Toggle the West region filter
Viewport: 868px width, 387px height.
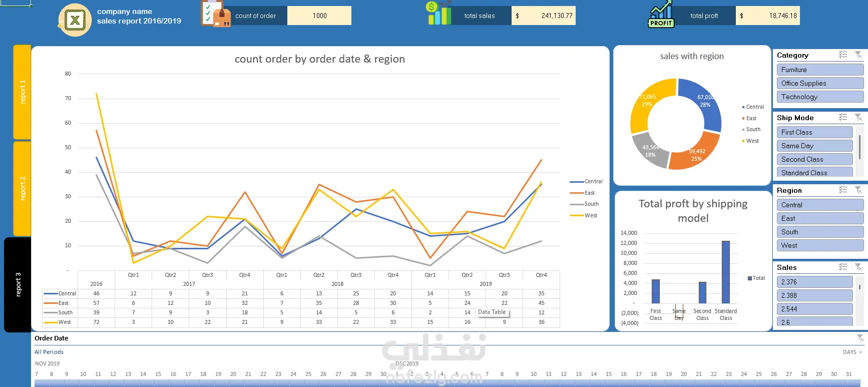pos(820,245)
